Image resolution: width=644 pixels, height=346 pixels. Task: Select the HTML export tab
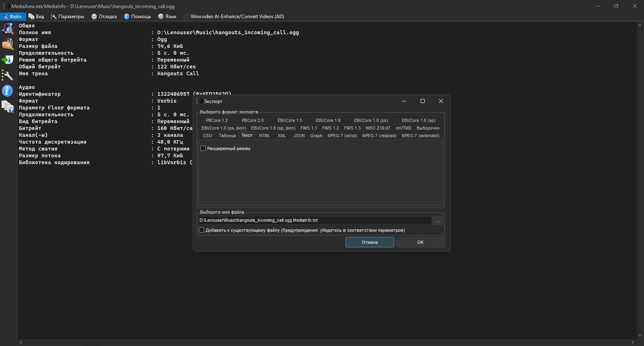coord(264,136)
